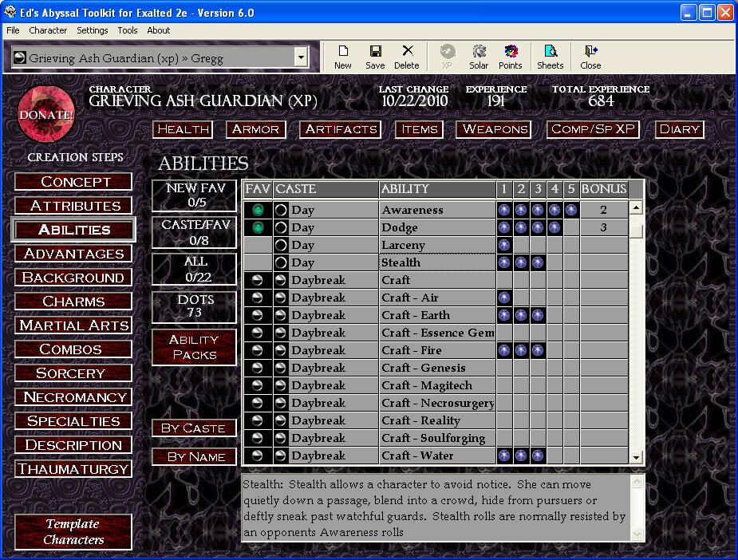This screenshot has height=560, width=738.
Task: Set Dodge to second dot
Action: [x=520, y=228]
